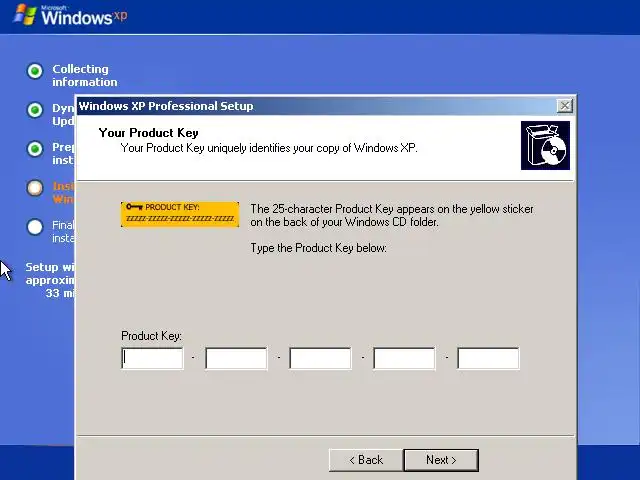Viewport: 640px width, 480px height.
Task: Close the Windows XP Professional Setup dialog
Action: 565,106
